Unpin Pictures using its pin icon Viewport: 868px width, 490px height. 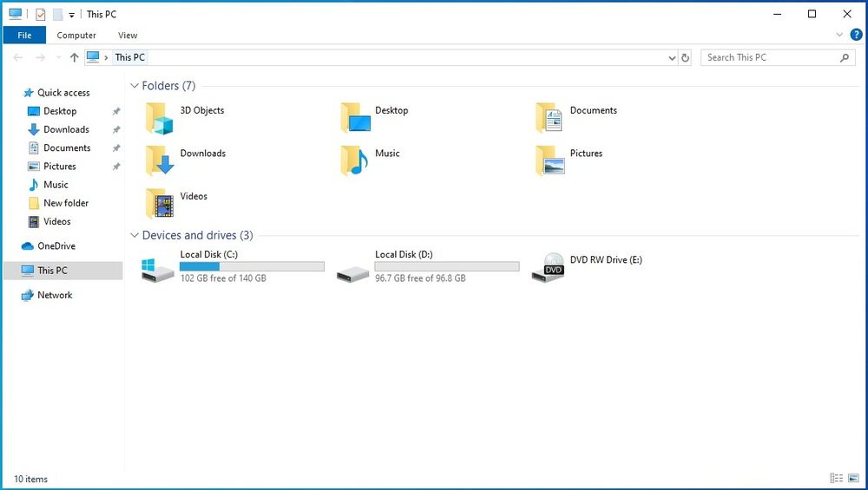point(116,167)
